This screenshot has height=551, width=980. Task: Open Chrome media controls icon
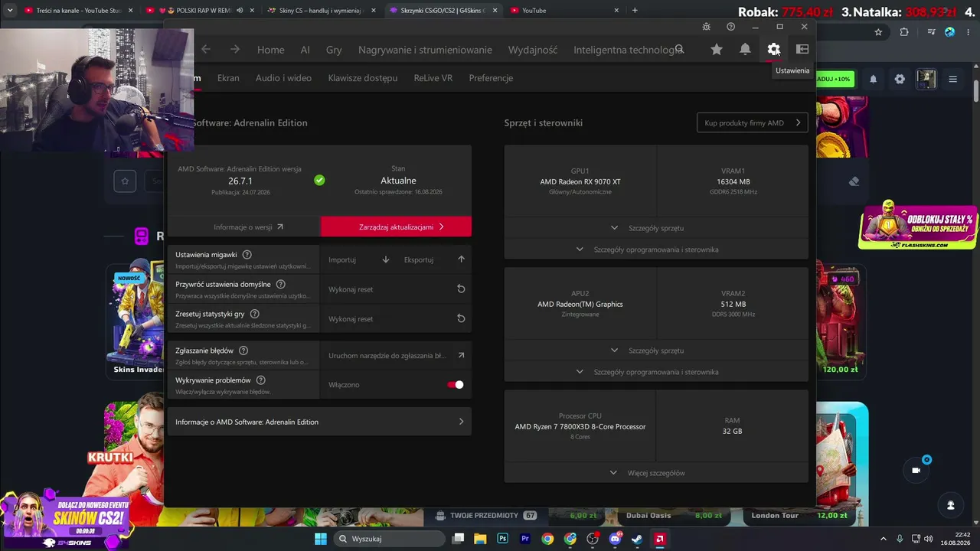931,32
